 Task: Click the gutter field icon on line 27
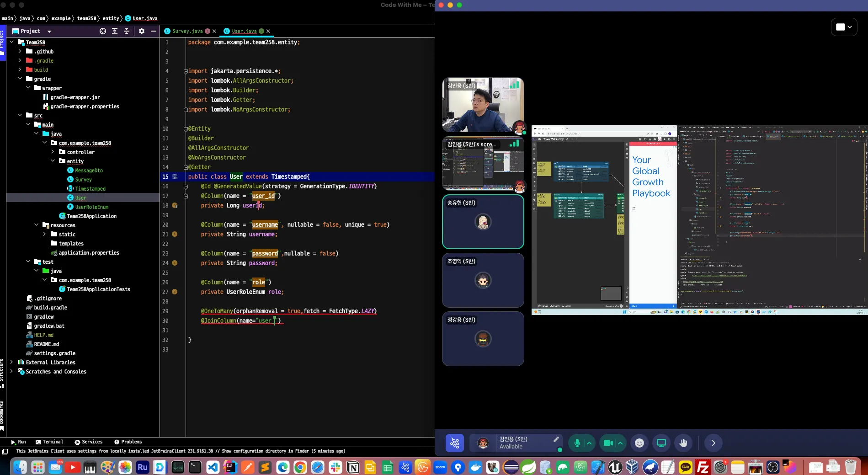[x=175, y=292]
